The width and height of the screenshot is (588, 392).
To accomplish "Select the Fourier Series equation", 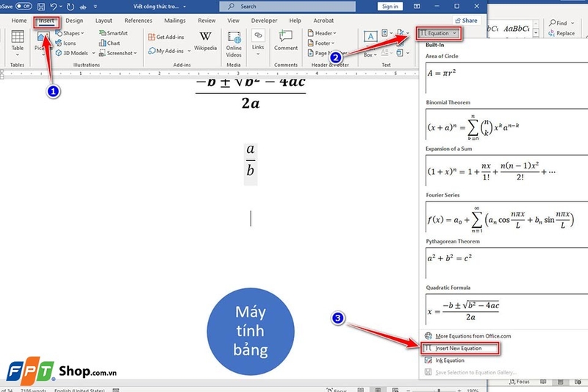I will tap(506, 217).
